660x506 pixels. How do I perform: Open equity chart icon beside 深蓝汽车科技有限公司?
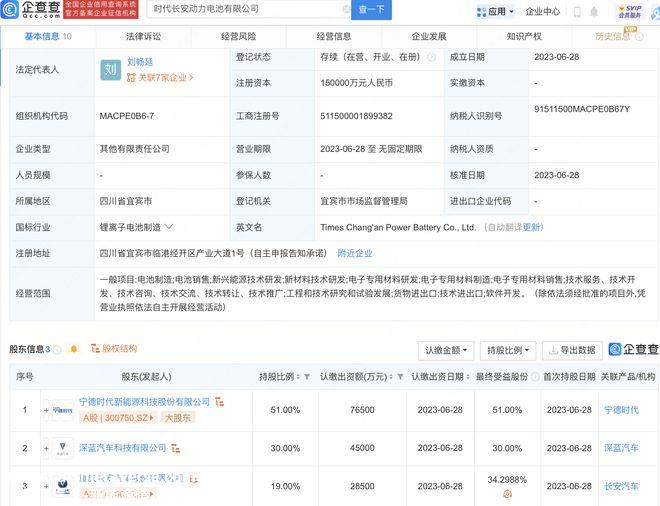coord(176,448)
